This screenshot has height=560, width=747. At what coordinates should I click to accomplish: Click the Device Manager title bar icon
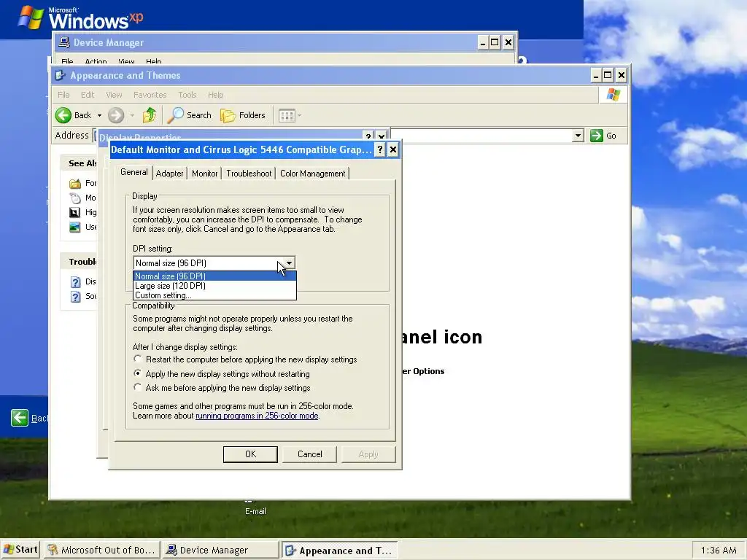click(64, 42)
